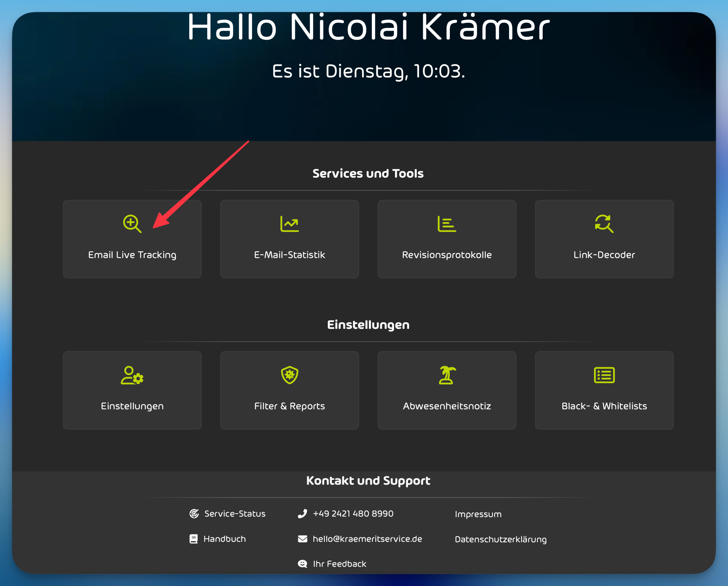Click the Email Live Tracking magnifier icon
The width and height of the screenshot is (728, 586).
tap(132, 223)
